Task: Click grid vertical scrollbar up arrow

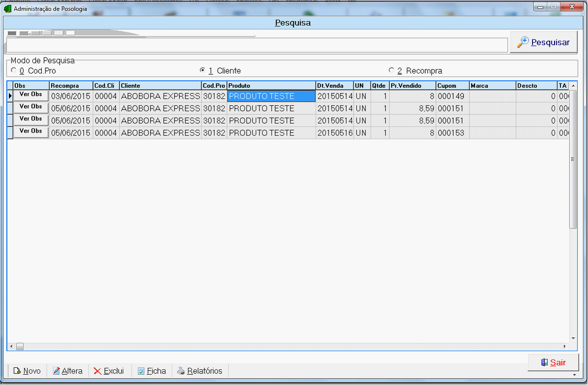Action: coord(573,86)
